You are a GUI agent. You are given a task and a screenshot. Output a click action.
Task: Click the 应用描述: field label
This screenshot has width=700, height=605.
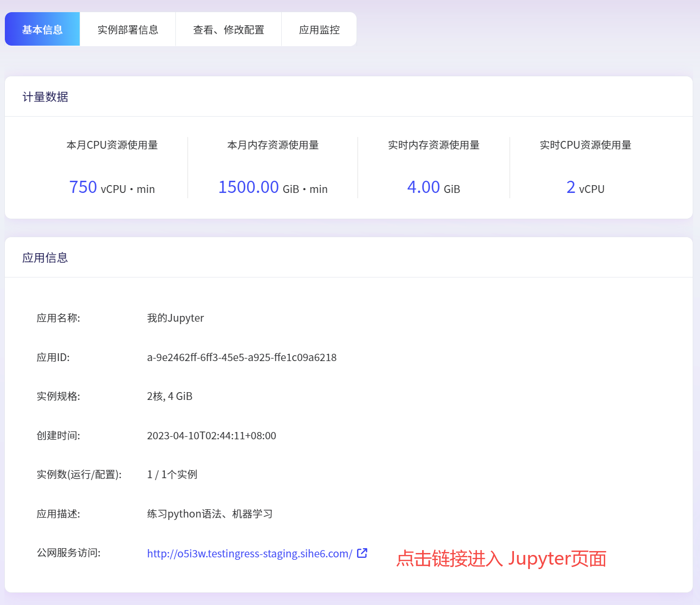click(x=58, y=514)
